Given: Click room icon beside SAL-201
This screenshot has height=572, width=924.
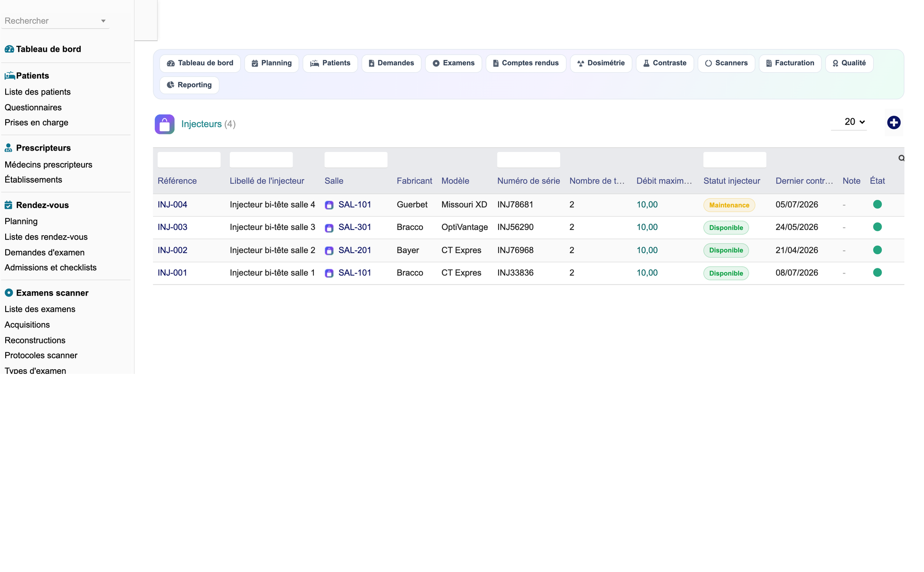Looking at the screenshot, I should [329, 251].
